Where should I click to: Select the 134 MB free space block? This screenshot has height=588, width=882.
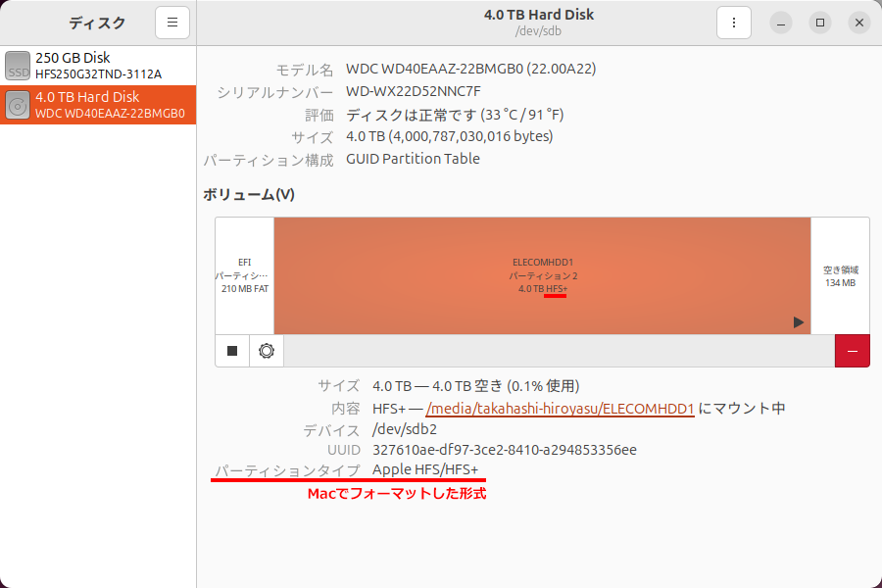click(840, 276)
